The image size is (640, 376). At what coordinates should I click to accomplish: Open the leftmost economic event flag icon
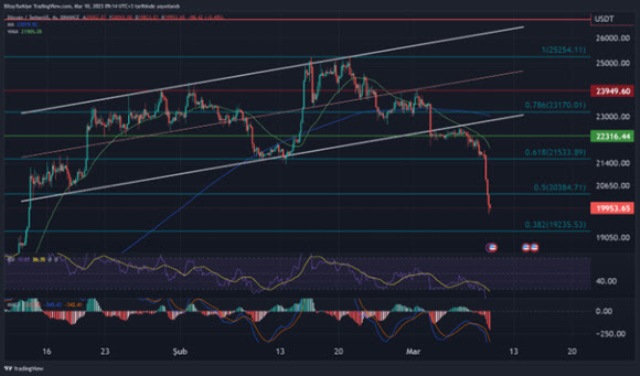(x=491, y=247)
